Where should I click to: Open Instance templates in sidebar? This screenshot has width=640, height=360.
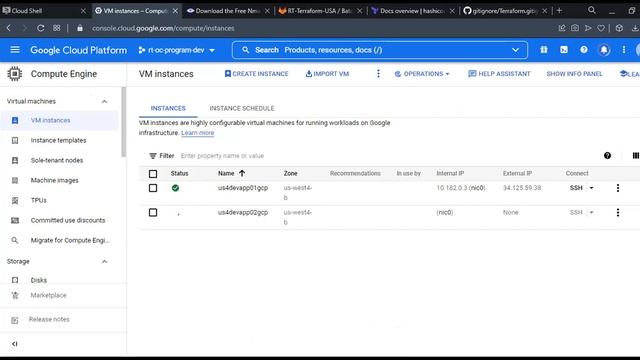tap(58, 140)
